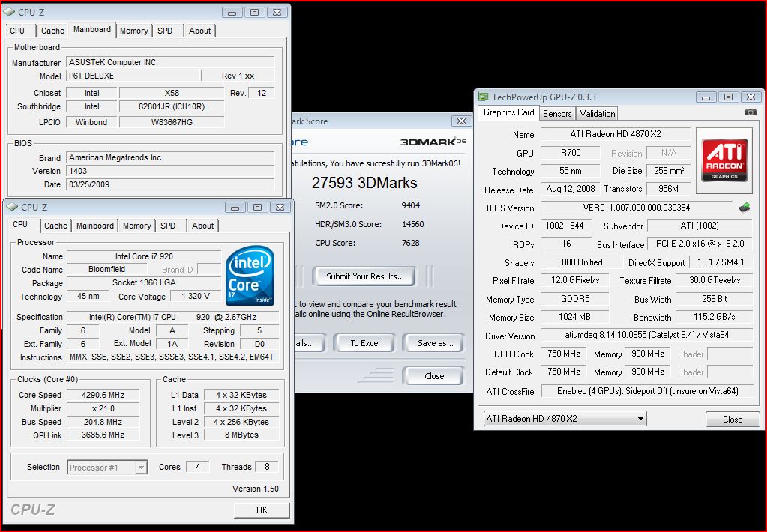Click the ATI CrossFire status field
Viewport: 767px width, 532px height.
point(647,390)
